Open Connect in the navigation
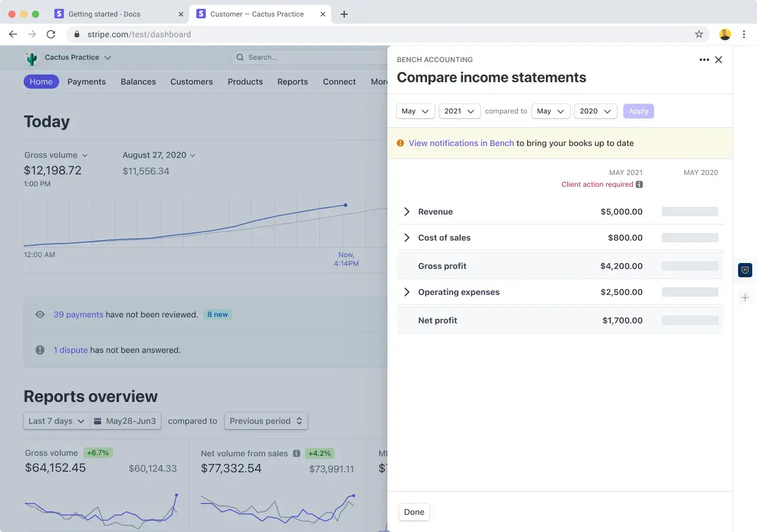Screen dimensions: 757x532 point(339,82)
